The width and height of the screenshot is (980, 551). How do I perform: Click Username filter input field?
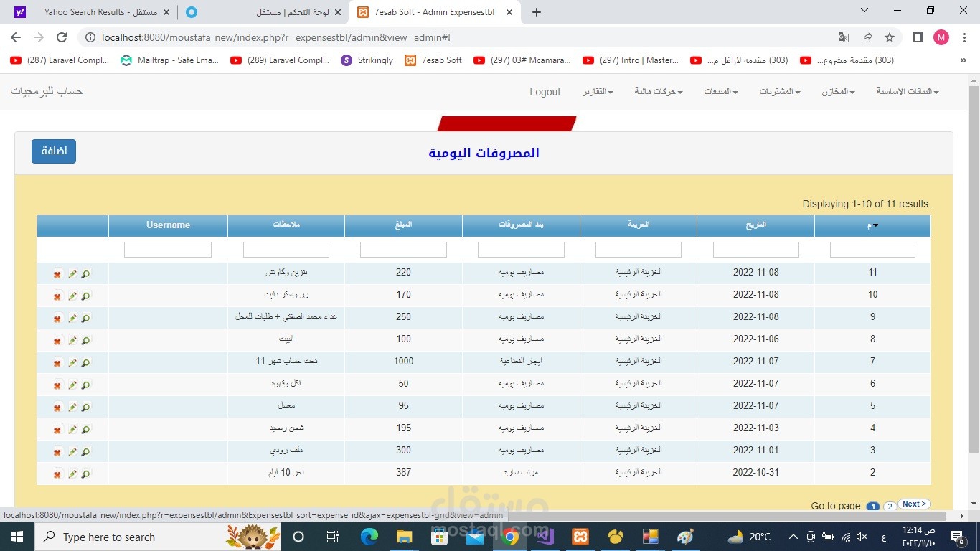(x=168, y=250)
